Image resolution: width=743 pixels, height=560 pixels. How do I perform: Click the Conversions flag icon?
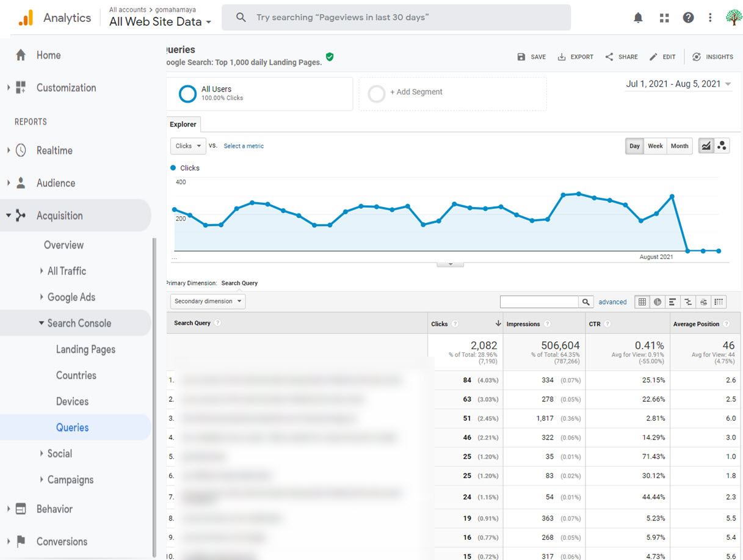click(x=21, y=541)
